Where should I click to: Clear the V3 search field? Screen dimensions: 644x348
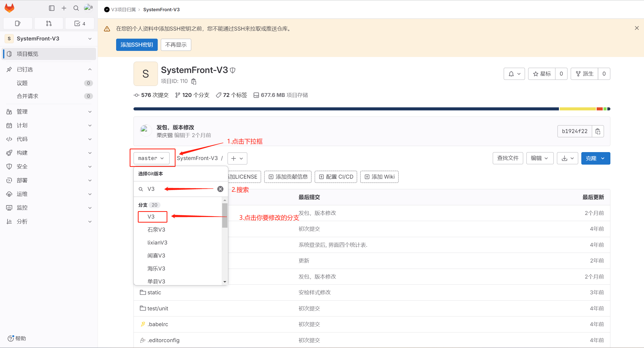220,189
